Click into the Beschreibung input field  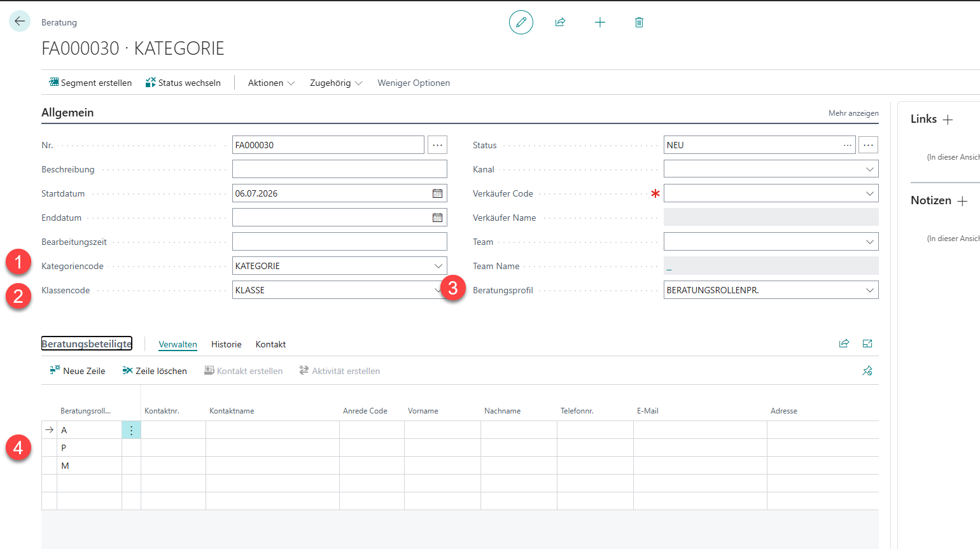pos(340,169)
